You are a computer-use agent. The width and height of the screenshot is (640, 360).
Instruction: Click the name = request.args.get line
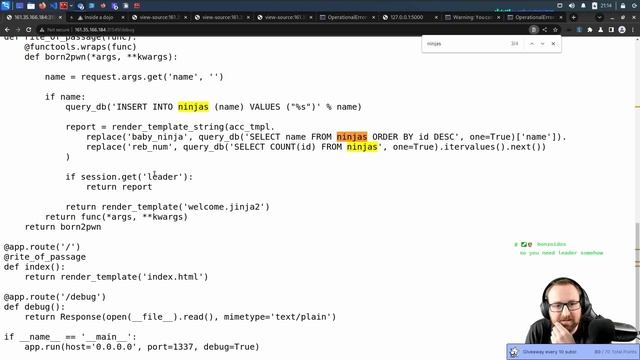tap(134, 77)
